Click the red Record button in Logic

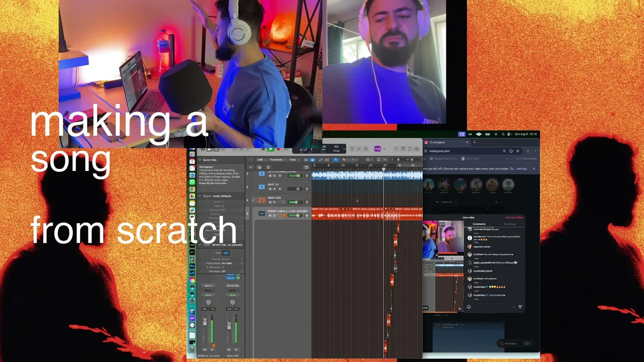[278, 149]
